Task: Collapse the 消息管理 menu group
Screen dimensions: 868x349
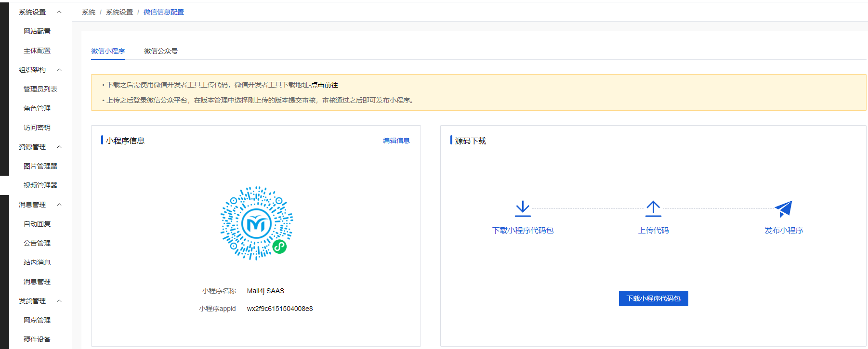Action: [x=59, y=205]
